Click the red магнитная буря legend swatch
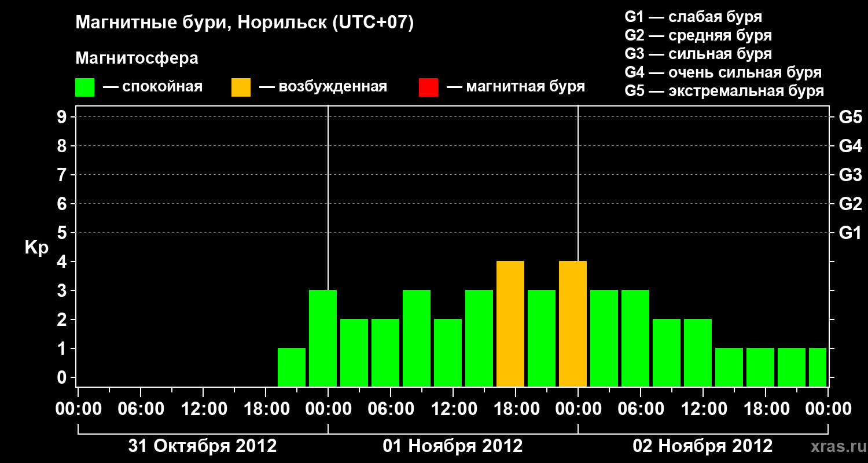This screenshot has width=868, height=463. [x=428, y=87]
